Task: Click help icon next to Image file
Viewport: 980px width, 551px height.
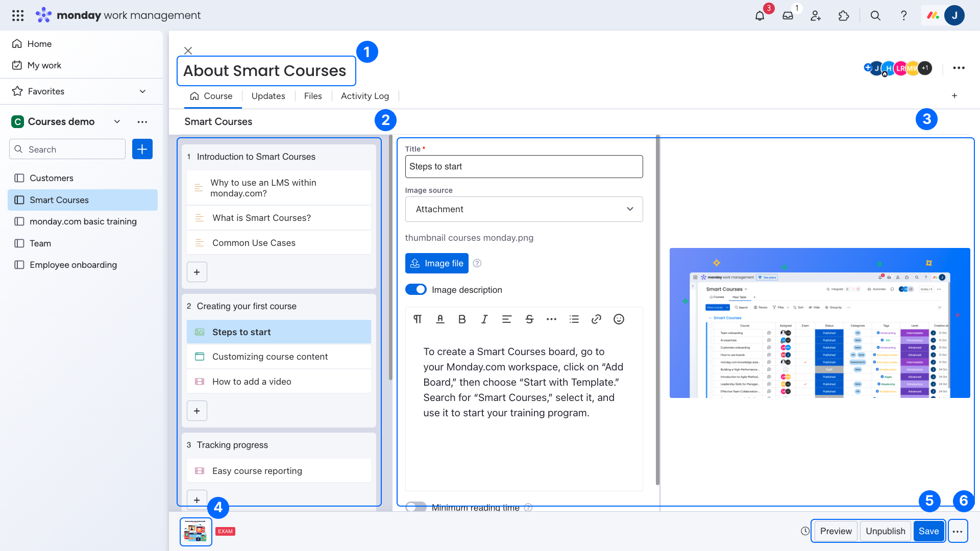Action: (477, 263)
